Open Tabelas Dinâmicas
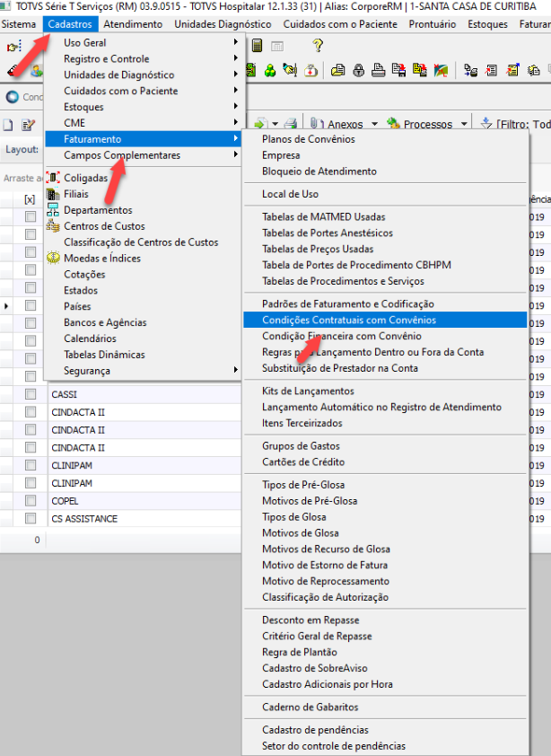The width and height of the screenshot is (551, 756). (x=143, y=355)
